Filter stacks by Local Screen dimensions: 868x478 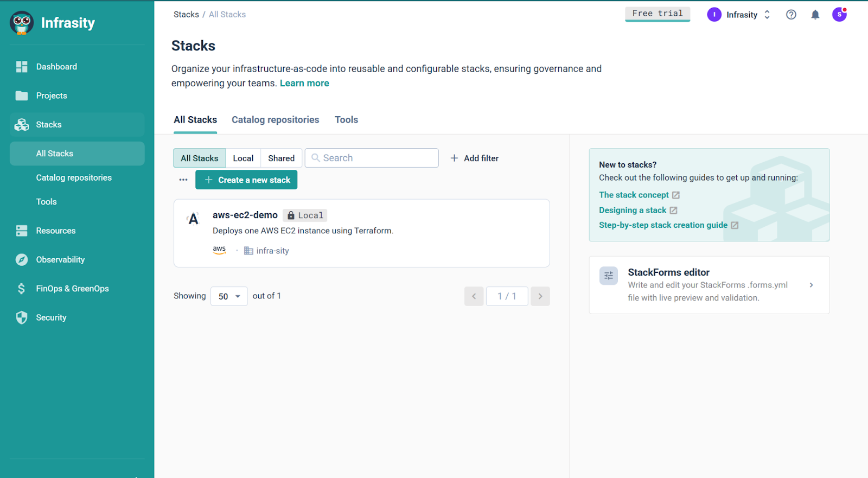(x=243, y=158)
